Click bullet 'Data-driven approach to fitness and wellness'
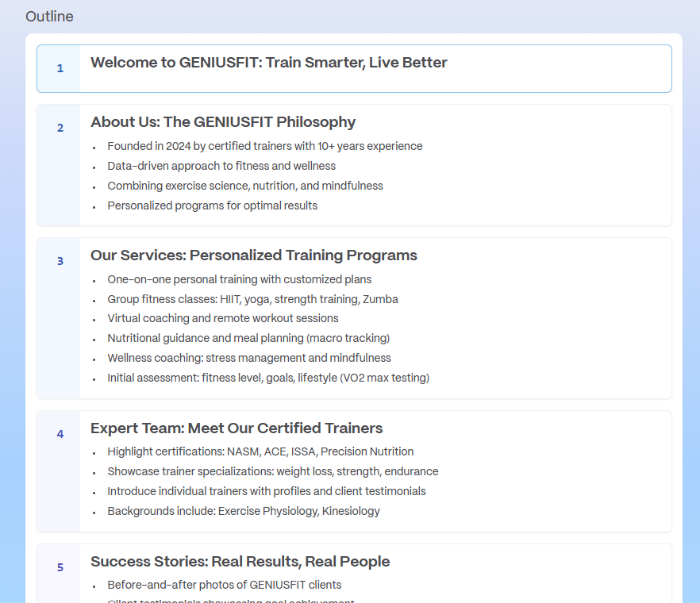 (x=221, y=166)
